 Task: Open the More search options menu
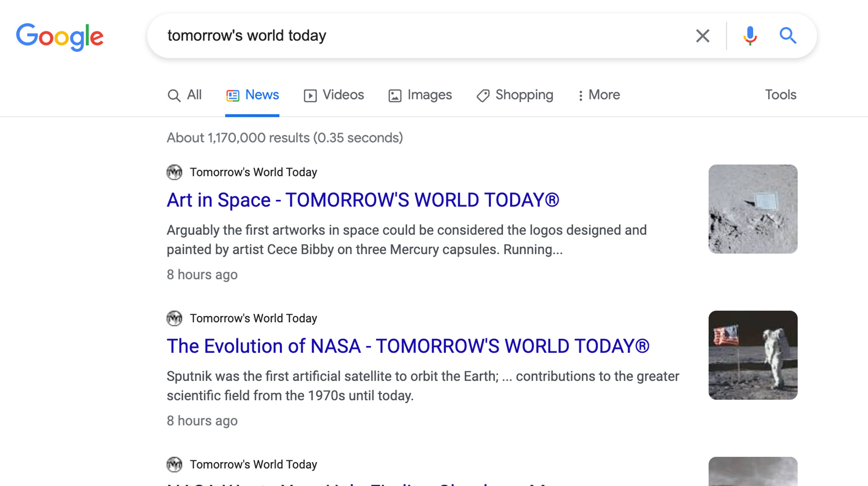(598, 95)
